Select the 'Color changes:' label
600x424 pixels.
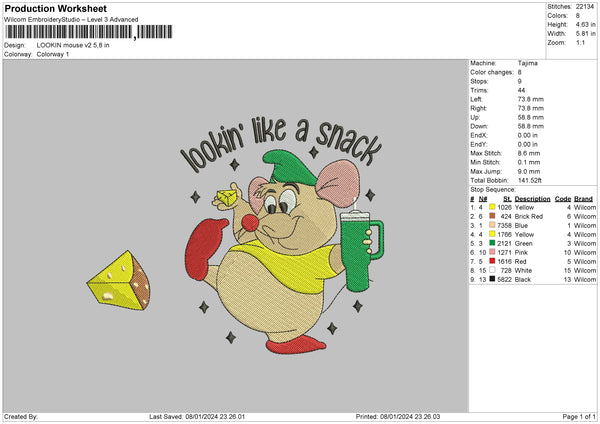pos(492,72)
